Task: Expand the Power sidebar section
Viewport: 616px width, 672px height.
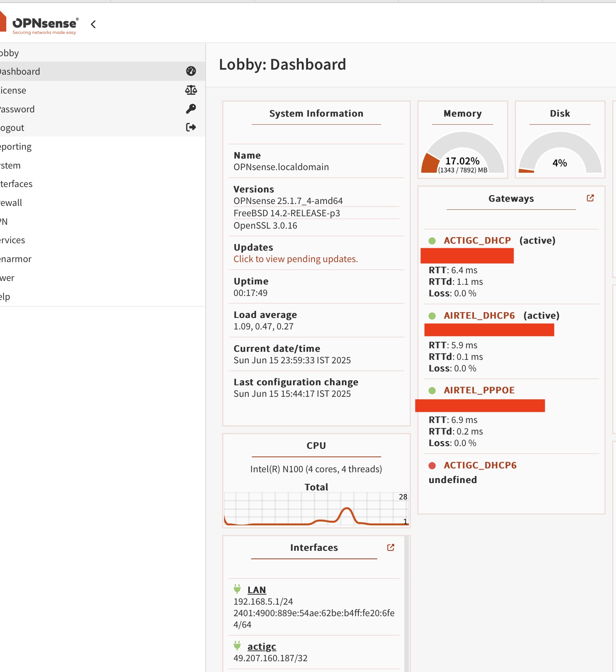Action: [x=102, y=277]
